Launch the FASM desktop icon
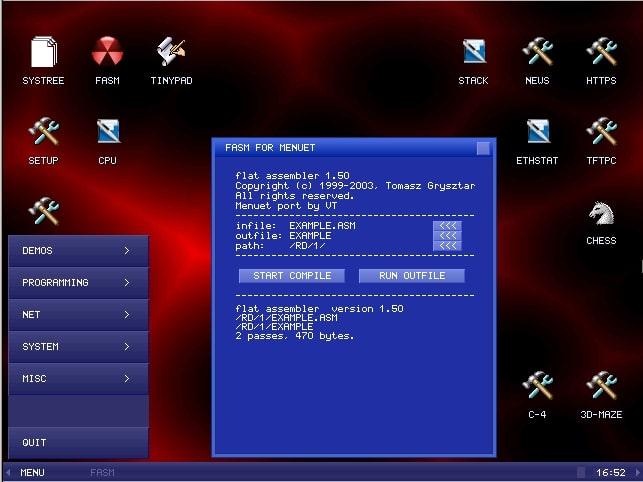The image size is (643, 482). point(107,53)
